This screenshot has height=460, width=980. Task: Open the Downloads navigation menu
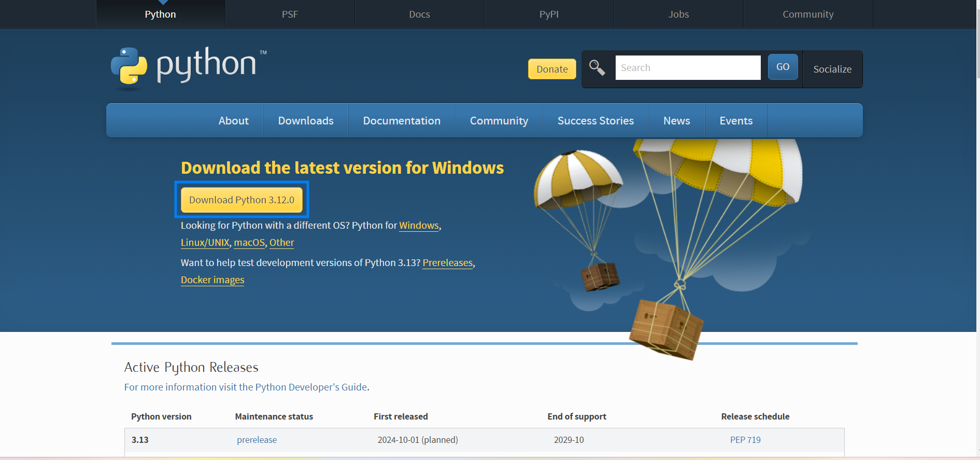(x=306, y=120)
